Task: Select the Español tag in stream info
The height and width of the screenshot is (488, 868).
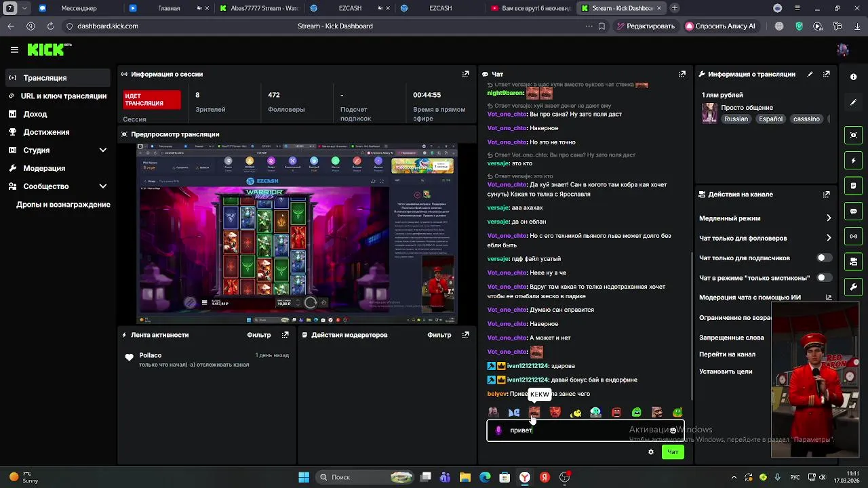Action: [770, 119]
